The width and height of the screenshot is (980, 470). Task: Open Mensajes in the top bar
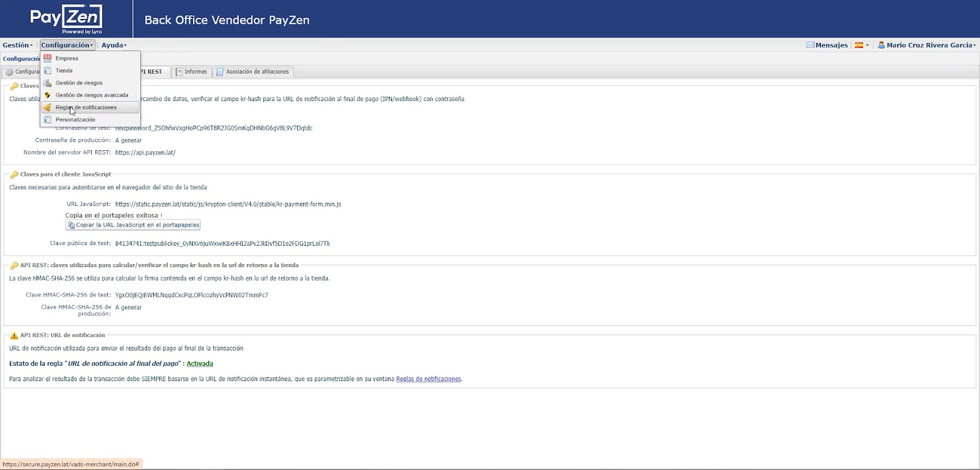827,45
